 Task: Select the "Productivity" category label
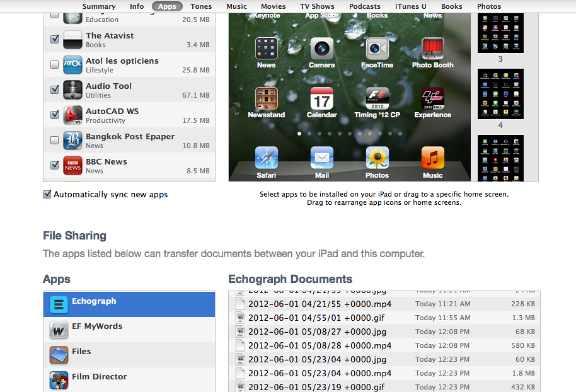pos(105,120)
